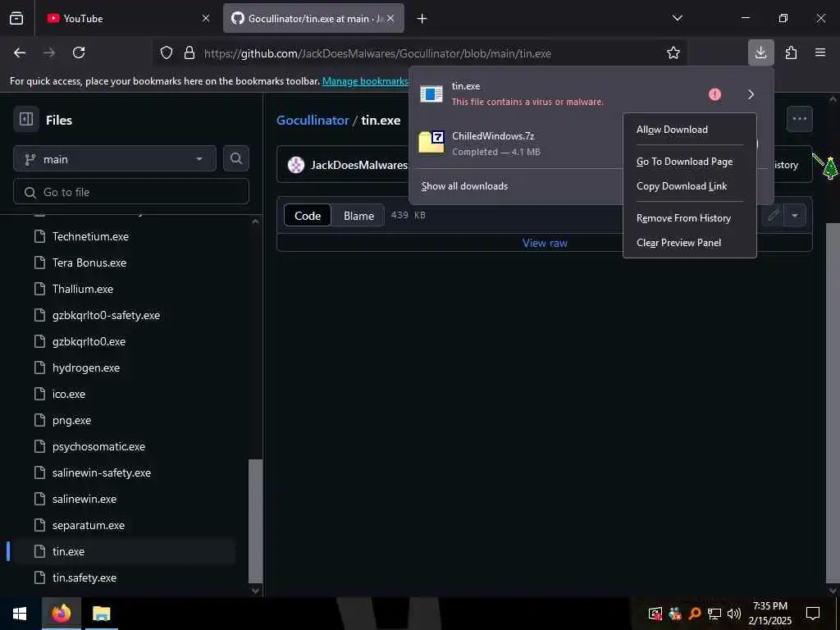This screenshot has height=630, width=840.
Task: Open the notification center icon
Action: click(x=813, y=614)
